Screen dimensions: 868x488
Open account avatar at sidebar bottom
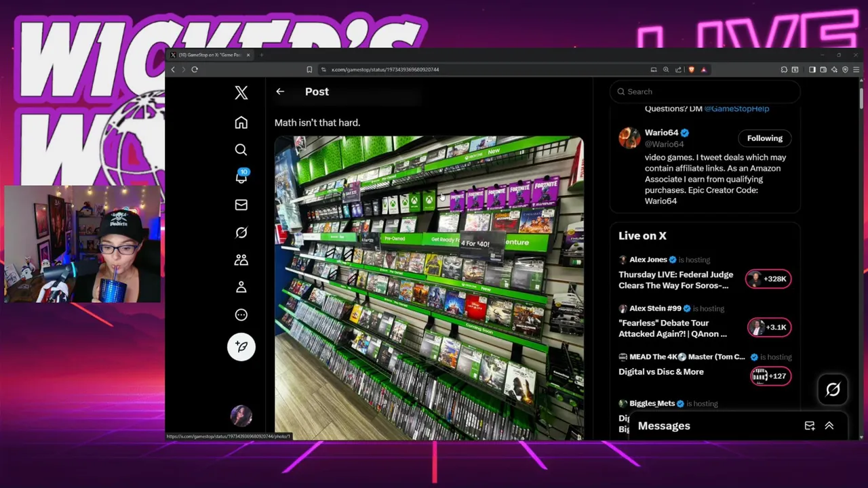pyautogui.click(x=241, y=415)
